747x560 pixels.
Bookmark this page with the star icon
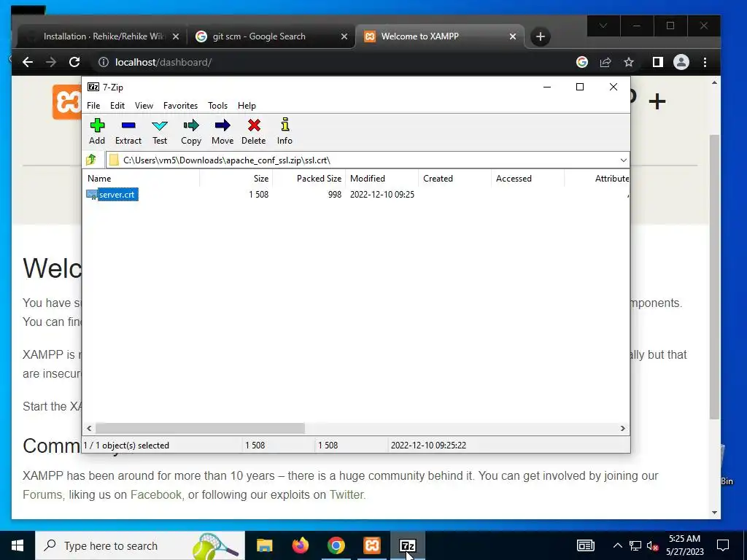[629, 63]
